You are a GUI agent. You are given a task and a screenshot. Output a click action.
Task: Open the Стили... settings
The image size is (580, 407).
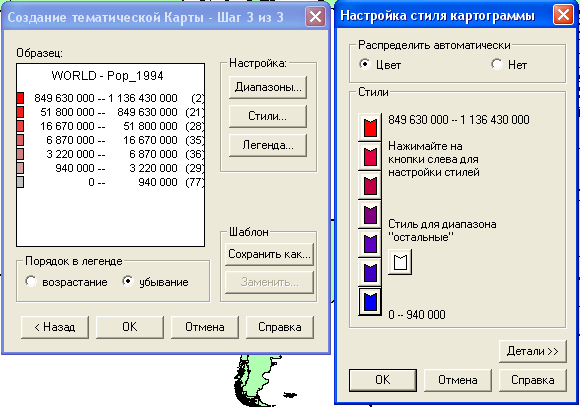coord(268,116)
